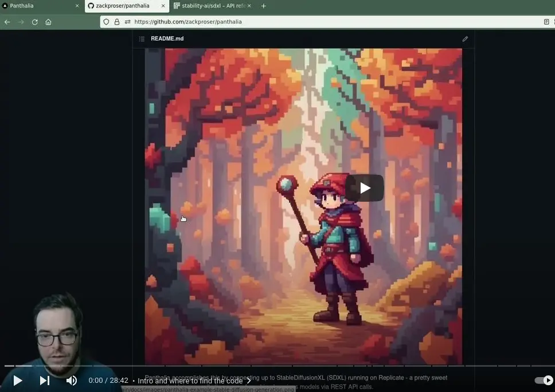Open the reader view icon in address bar

tap(546, 22)
